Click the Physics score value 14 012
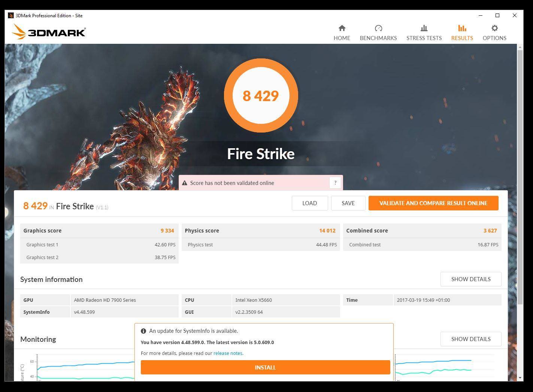533x392 pixels. [327, 231]
